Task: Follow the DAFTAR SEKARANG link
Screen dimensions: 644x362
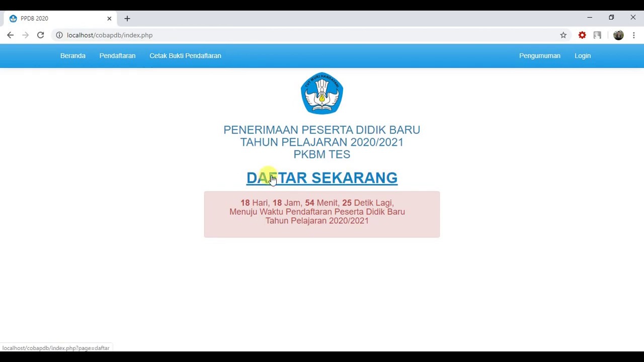Action: (x=322, y=178)
